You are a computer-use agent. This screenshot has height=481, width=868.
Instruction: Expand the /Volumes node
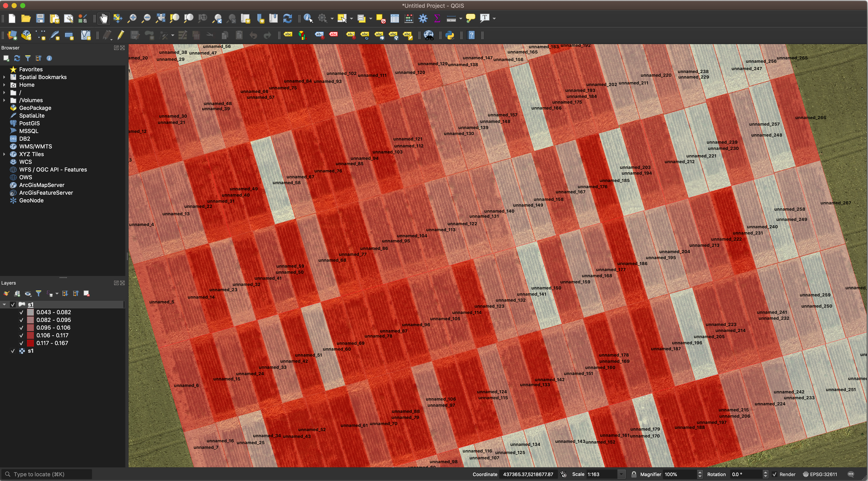pos(4,100)
